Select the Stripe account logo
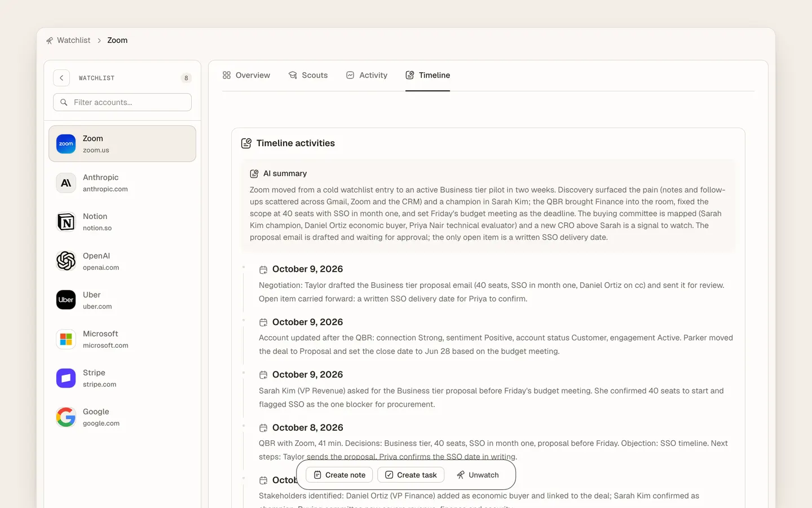Viewport: 812px width, 508px height. click(x=66, y=378)
